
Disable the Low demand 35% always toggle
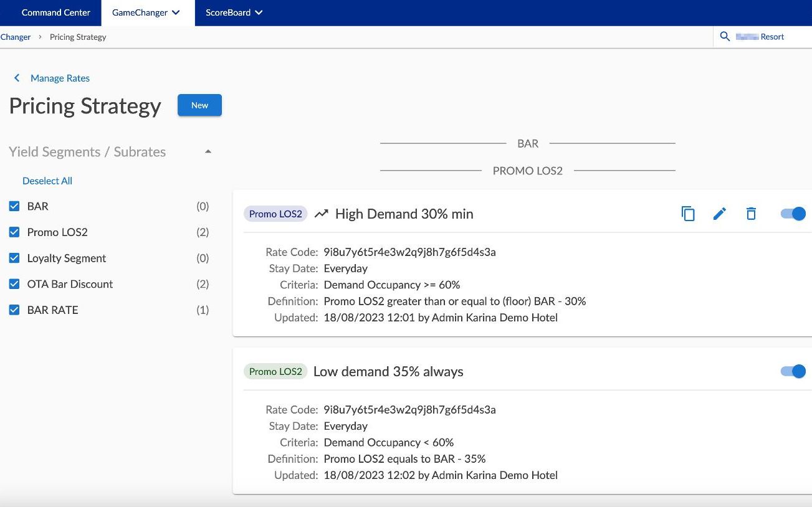point(793,371)
